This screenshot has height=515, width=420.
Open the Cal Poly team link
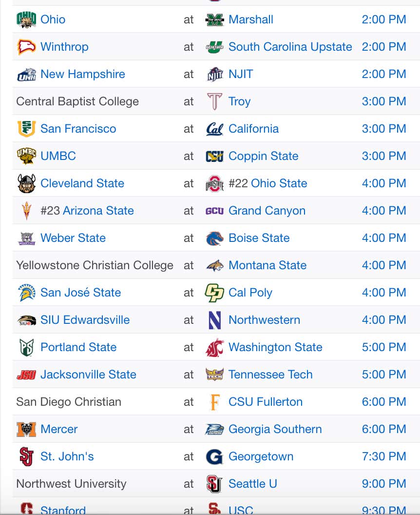(x=250, y=293)
